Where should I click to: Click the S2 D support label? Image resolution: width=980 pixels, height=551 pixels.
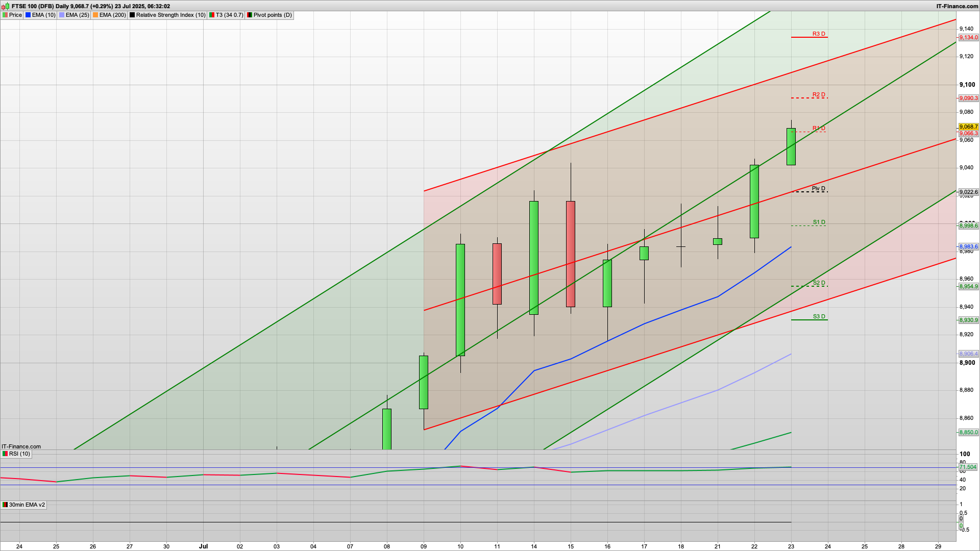819,283
